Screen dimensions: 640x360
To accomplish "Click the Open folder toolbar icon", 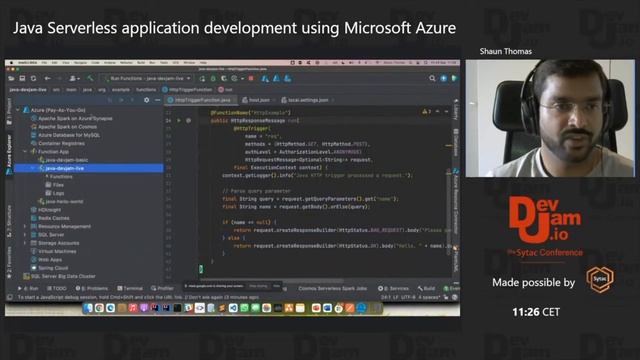I will [11, 78].
